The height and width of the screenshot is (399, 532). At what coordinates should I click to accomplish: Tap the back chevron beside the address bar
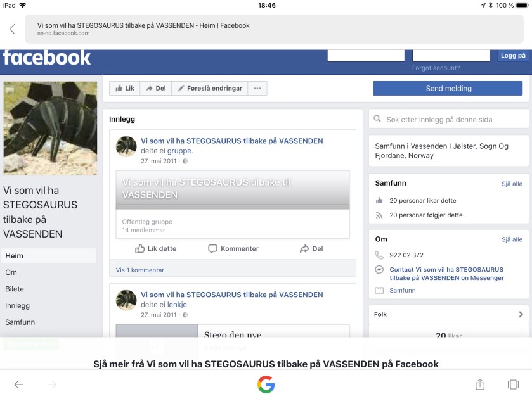pyautogui.click(x=12, y=29)
